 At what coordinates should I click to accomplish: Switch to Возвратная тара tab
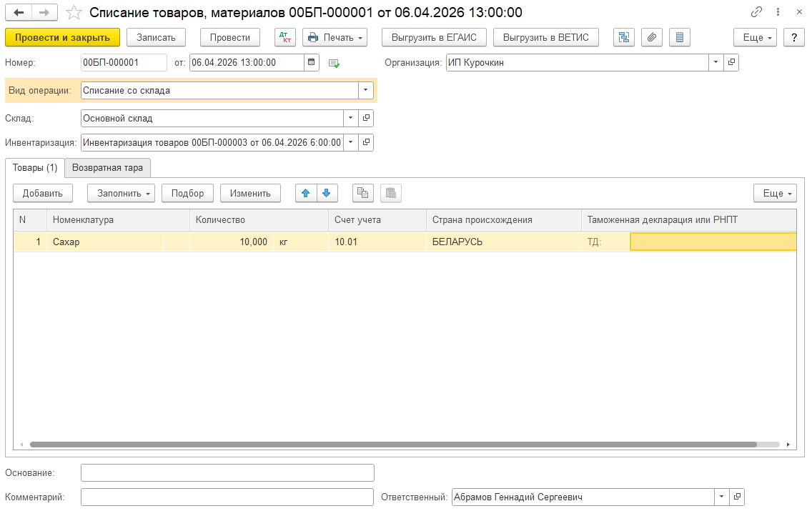107,168
